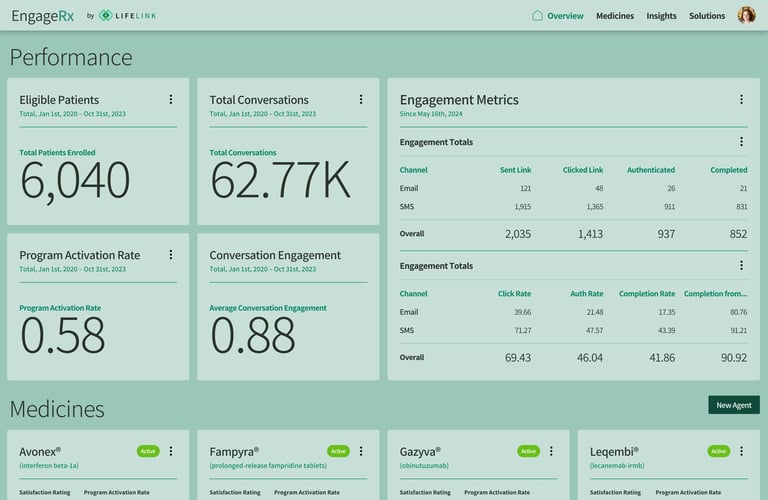Click the Completed column header
The image size is (768, 500).
tap(729, 170)
